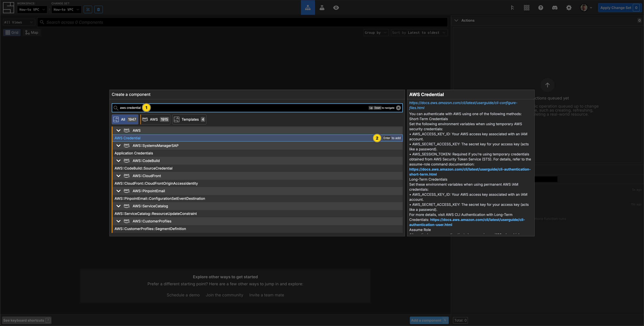The image size is (644, 326).
Task: Select AWS::PinpointEmail::ConfigurationSetEventDestination component
Action: 257,198
